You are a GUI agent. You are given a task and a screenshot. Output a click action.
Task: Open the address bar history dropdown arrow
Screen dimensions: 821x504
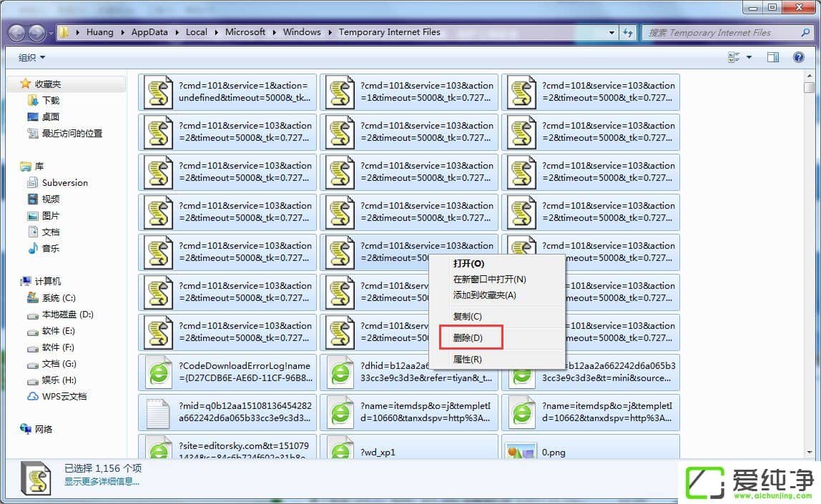click(611, 32)
